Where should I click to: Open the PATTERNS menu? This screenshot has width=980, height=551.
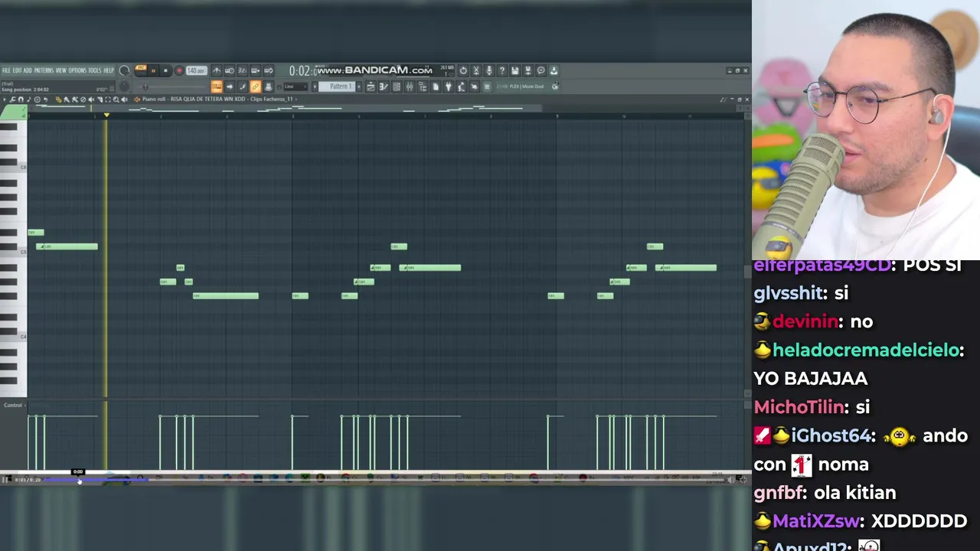[x=44, y=70]
